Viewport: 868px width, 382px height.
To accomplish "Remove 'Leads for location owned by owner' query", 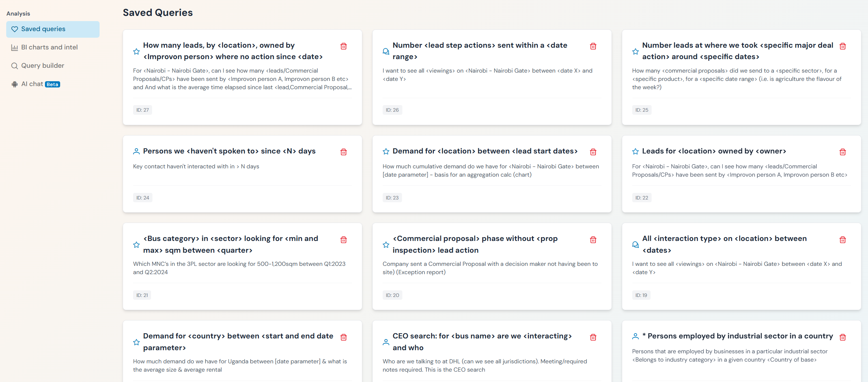I will click(x=842, y=152).
